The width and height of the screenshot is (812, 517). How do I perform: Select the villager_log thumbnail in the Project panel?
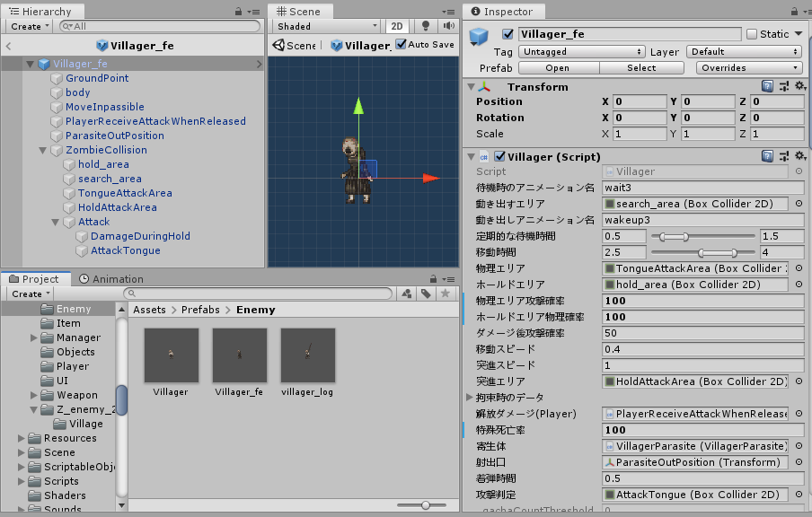pyautogui.click(x=308, y=355)
